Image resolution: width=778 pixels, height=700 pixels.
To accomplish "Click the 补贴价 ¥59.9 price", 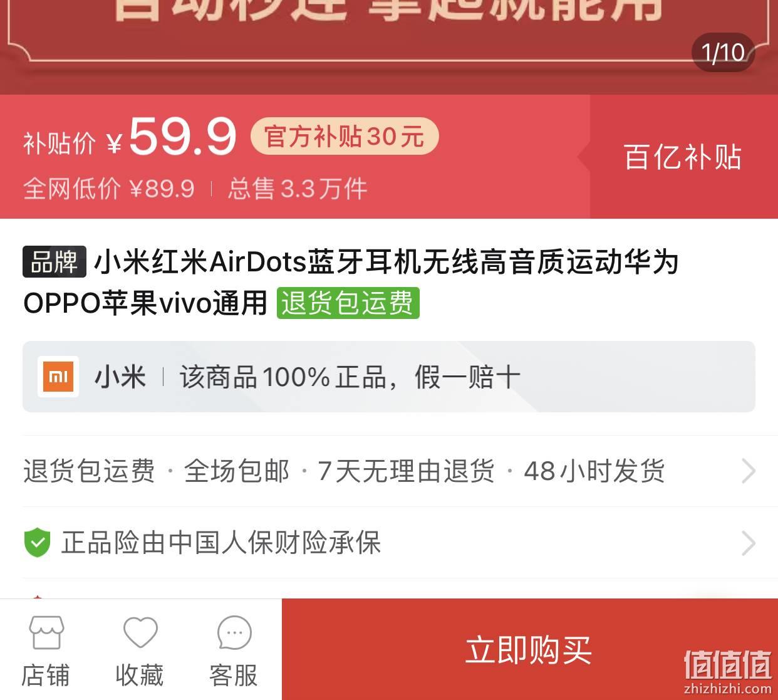I will coord(130,137).
